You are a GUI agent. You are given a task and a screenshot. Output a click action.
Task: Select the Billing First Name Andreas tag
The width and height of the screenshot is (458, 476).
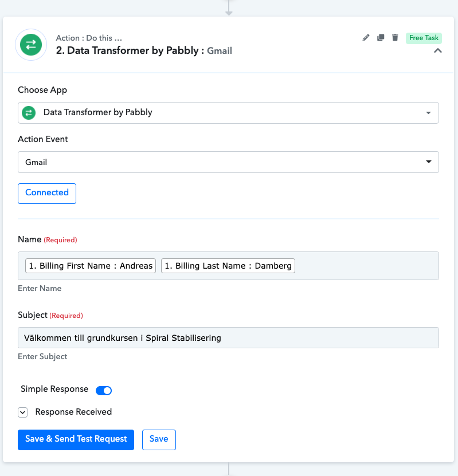91,266
